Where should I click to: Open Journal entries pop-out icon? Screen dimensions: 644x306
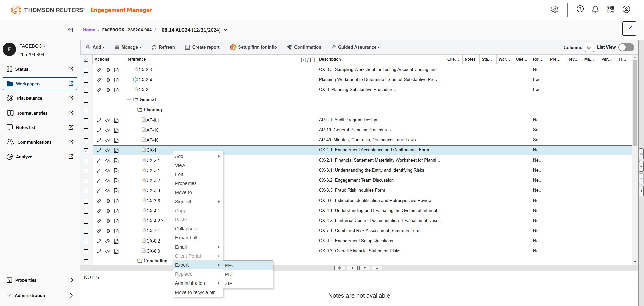click(x=71, y=113)
